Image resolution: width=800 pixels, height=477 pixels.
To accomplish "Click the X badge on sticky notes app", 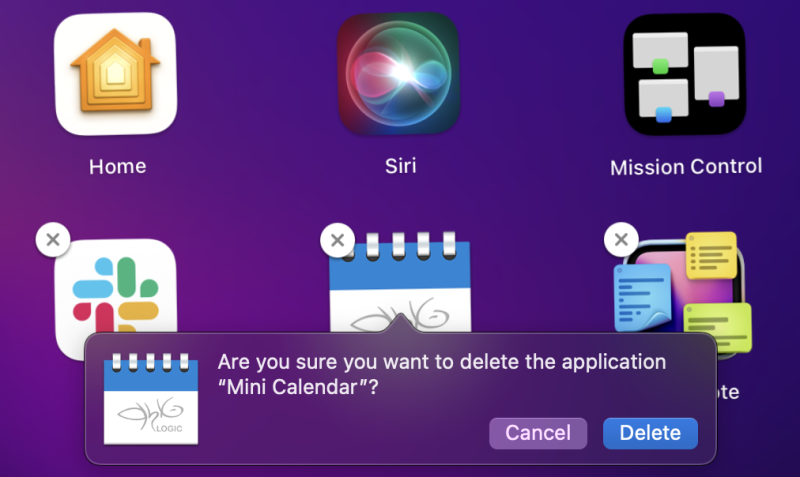I will (x=621, y=239).
